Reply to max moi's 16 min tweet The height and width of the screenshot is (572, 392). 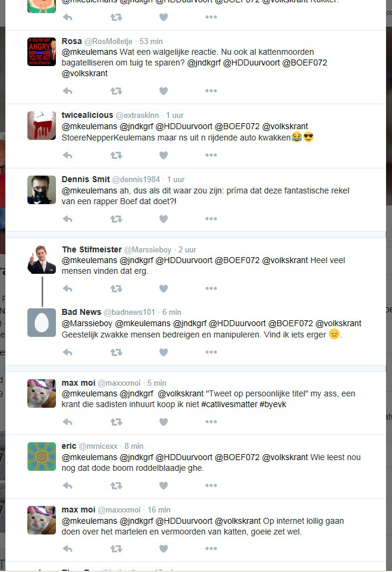(67, 549)
